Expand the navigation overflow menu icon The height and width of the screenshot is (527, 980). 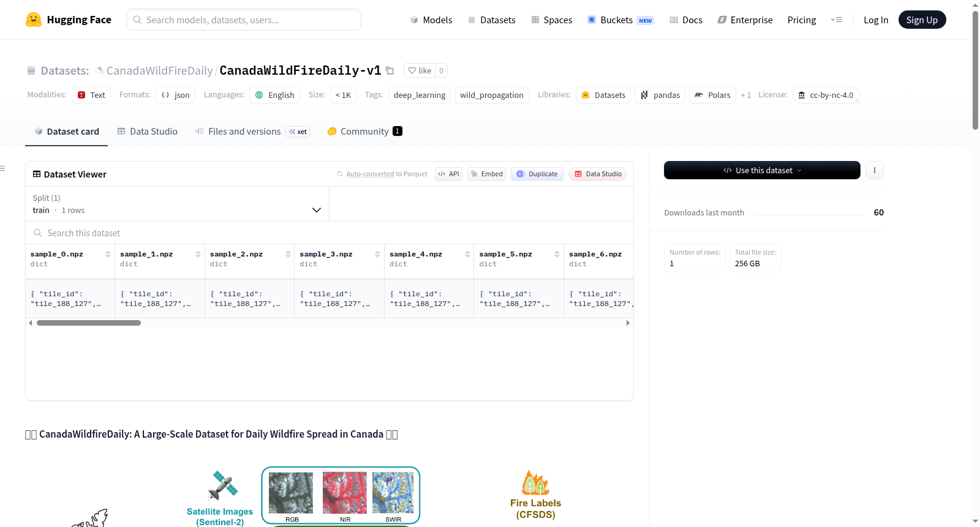836,20
